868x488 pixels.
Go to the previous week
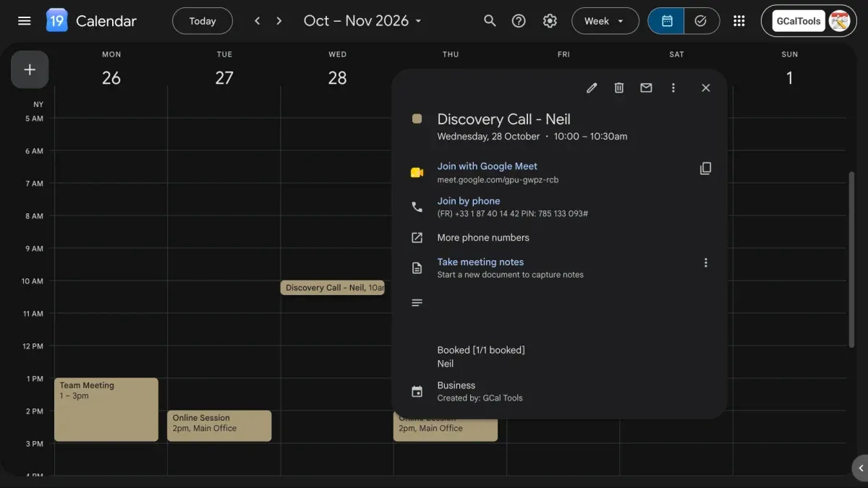click(x=258, y=21)
